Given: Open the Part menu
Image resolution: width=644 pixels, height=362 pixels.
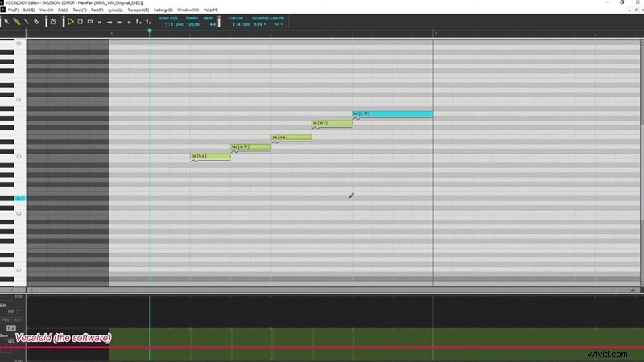Looking at the screenshot, I should (x=97, y=10).
